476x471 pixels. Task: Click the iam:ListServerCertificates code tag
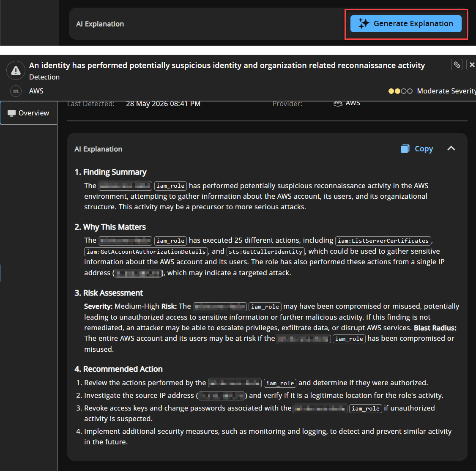383,241
